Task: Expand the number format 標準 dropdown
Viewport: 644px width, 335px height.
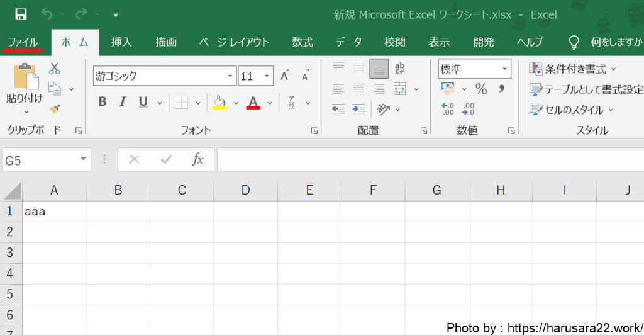Action: tap(504, 69)
